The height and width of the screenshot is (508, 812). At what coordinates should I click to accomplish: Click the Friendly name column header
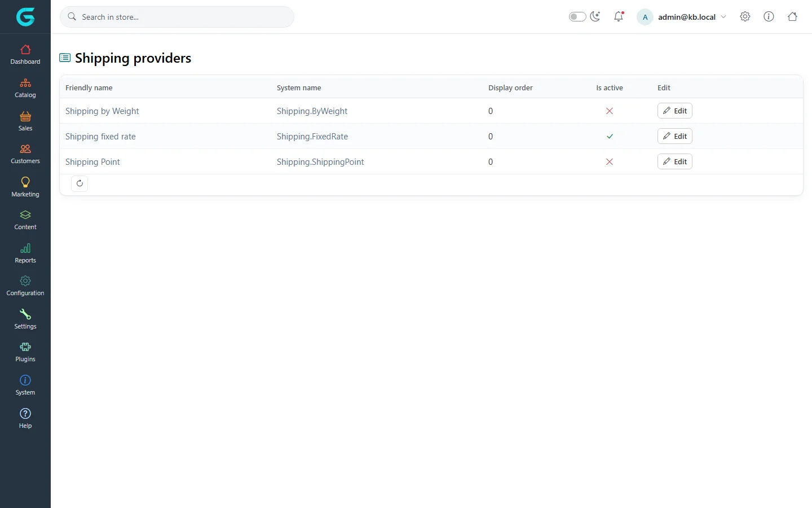(89, 87)
